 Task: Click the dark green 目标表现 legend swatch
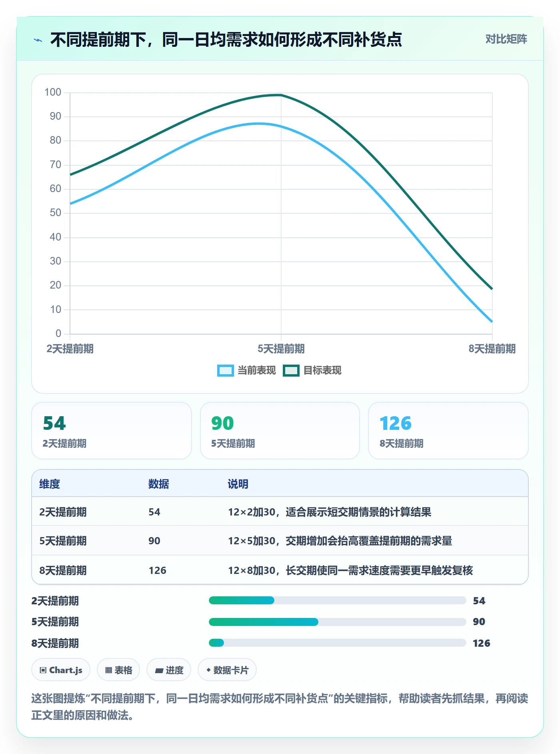pos(291,371)
